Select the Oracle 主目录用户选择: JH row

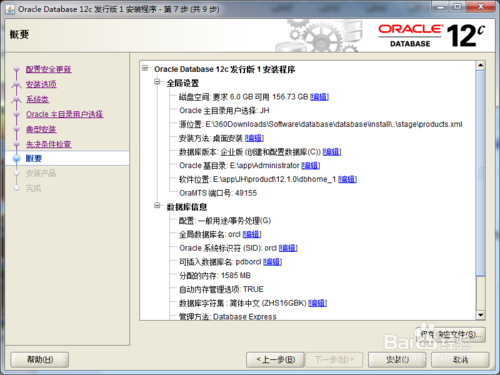pos(224,111)
